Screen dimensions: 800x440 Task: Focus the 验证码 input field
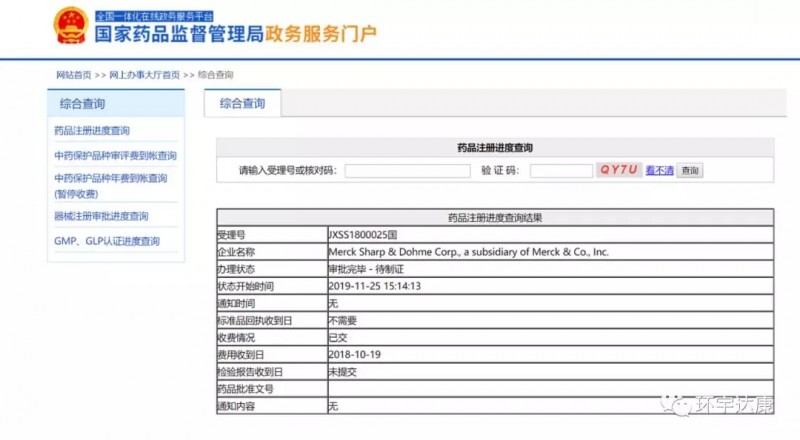pos(561,170)
